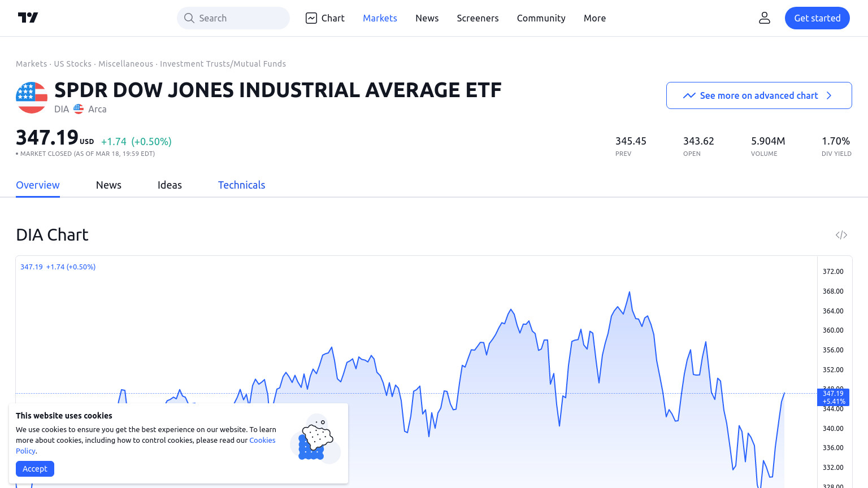This screenshot has width=868, height=488.
Task: Click the SPDR Dow Jones Industrial Average ETF title
Action: pyautogui.click(x=278, y=90)
